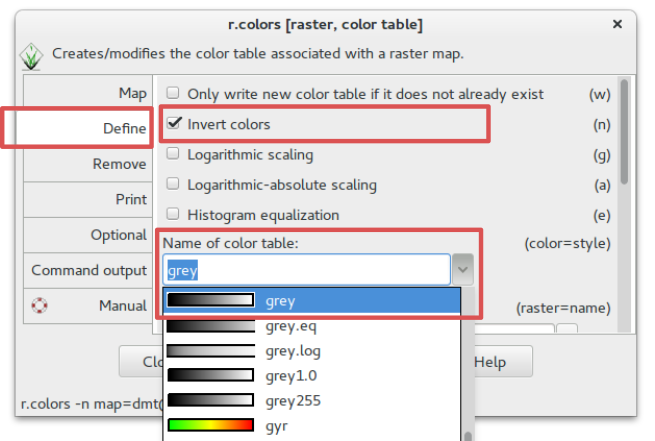The width and height of the screenshot is (655, 441).
Task: Collapse the color table dropdown arrow
Action: pos(463,270)
